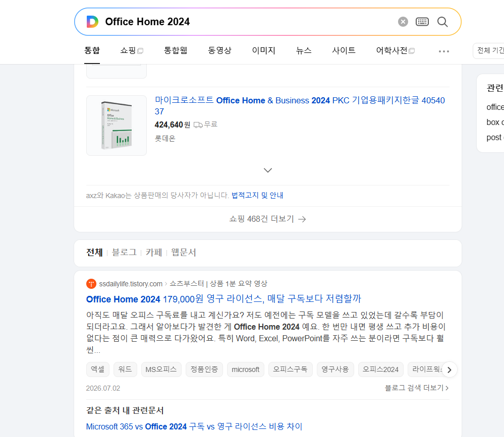Open ssdailylife.tistory.com source link
This screenshot has width=504, height=437.
(x=131, y=284)
